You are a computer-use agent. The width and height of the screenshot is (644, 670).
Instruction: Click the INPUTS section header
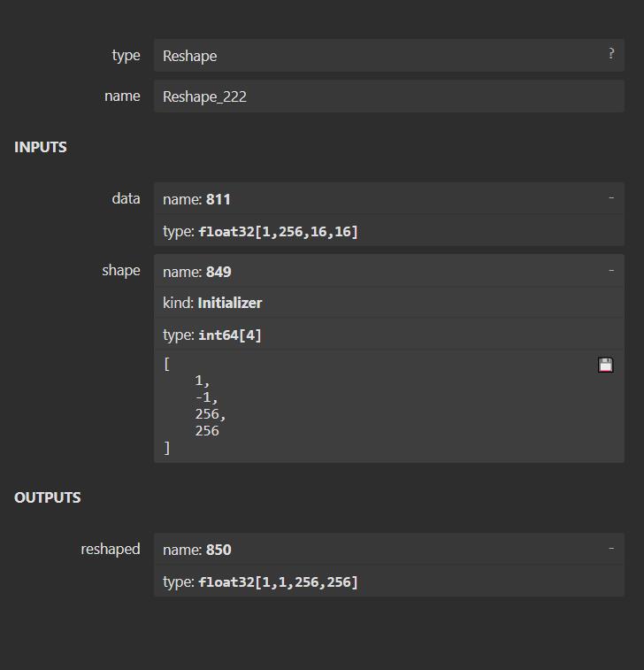(41, 147)
